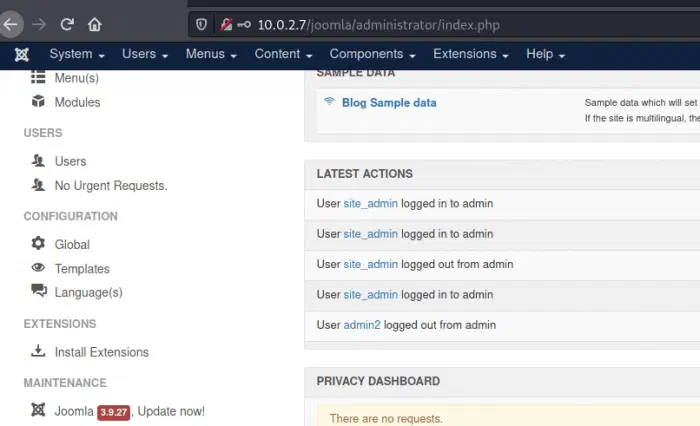Viewport: 700px width, 426px height.
Task: Click the person icon beside No Urgent Requests
Action: tap(38, 184)
